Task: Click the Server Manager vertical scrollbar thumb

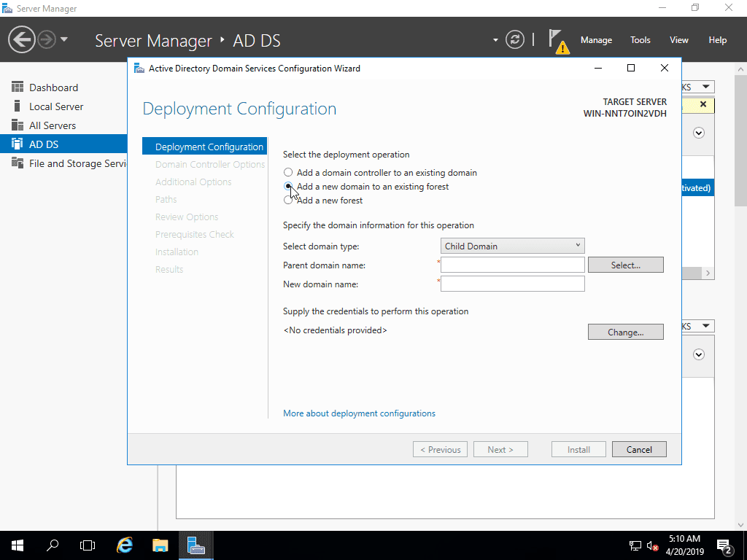Action: point(740,141)
